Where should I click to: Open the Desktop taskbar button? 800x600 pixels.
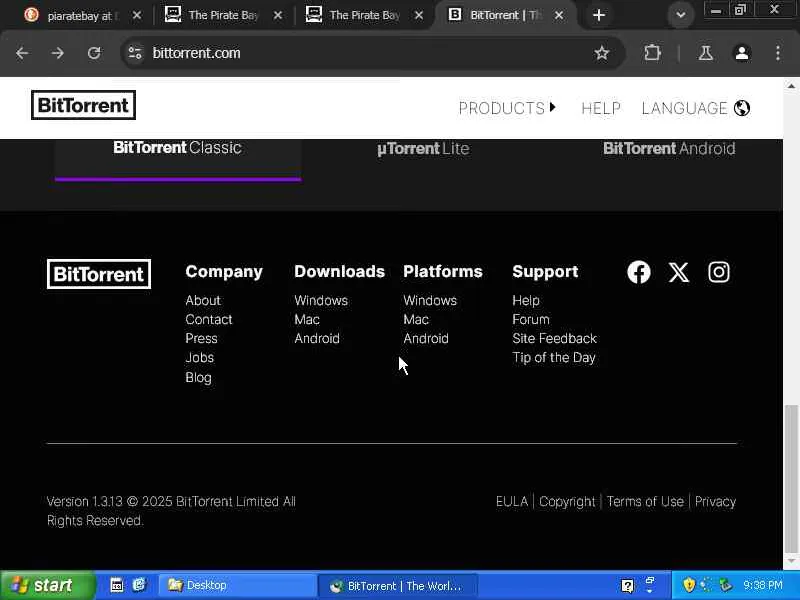click(x=237, y=585)
